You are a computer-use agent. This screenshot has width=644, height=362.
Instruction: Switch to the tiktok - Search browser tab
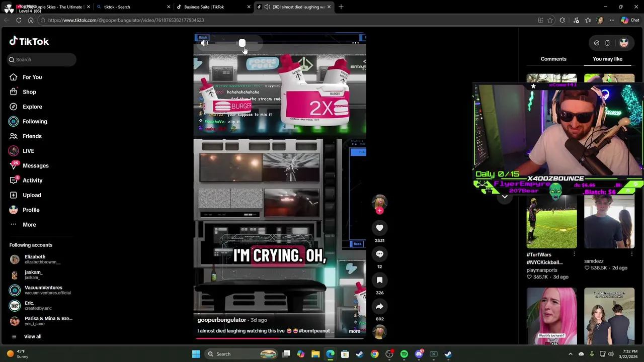pyautogui.click(x=133, y=7)
